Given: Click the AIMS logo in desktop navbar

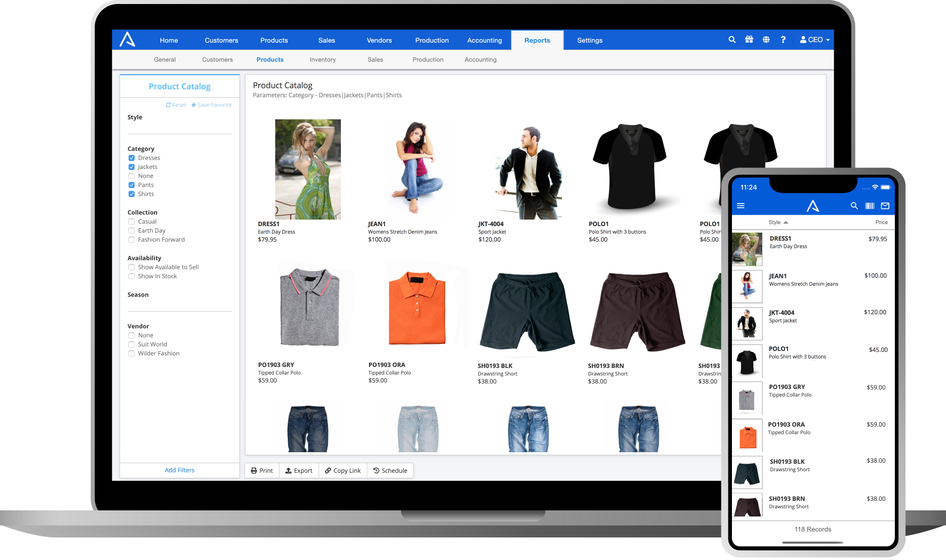Looking at the screenshot, I should [x=127, y=40].
